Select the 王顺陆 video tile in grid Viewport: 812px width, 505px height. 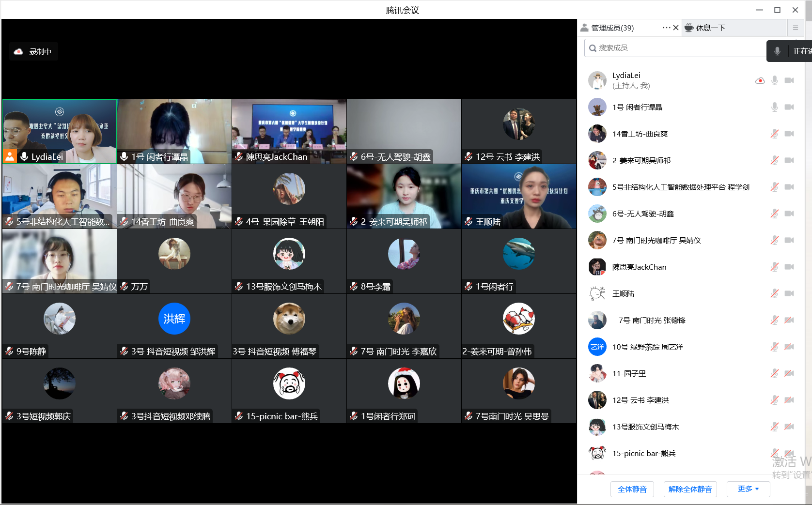point(519,196)
